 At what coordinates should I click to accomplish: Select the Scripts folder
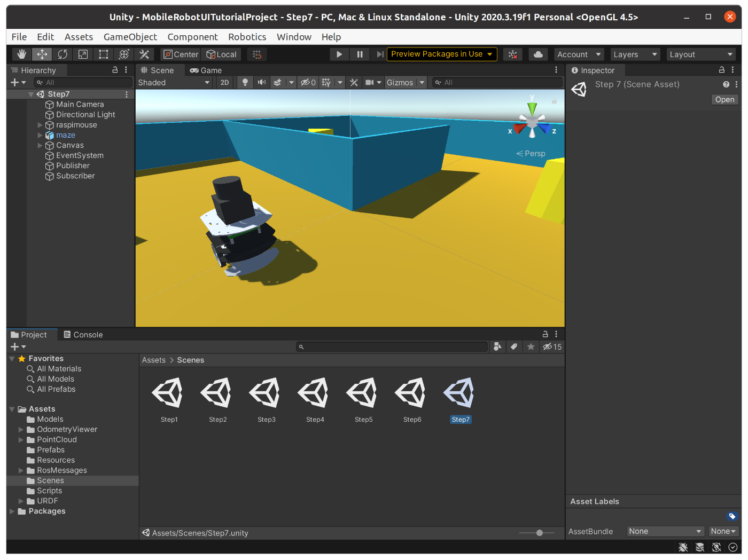[x=50, y=491]
